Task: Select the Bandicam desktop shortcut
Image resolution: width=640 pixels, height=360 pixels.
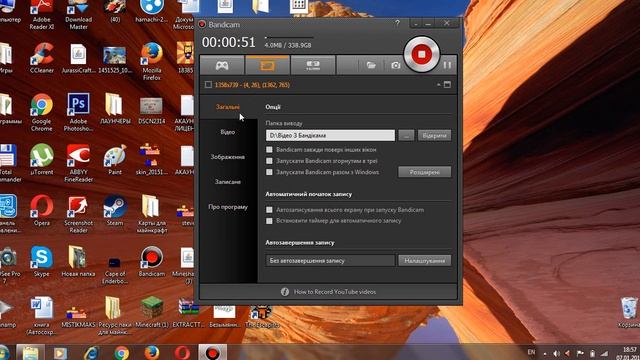Action: point(151,262)
